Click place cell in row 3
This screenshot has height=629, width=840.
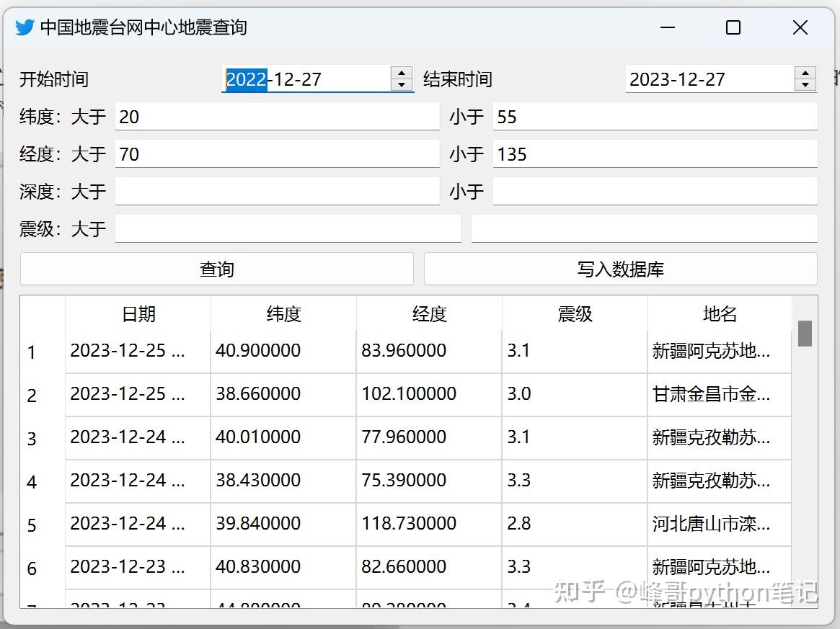(720, 438)
